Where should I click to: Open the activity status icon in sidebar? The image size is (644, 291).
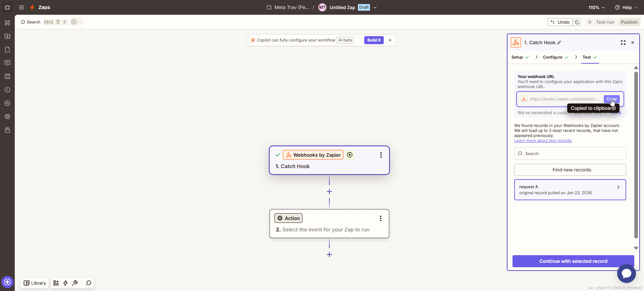coord(7,103)
